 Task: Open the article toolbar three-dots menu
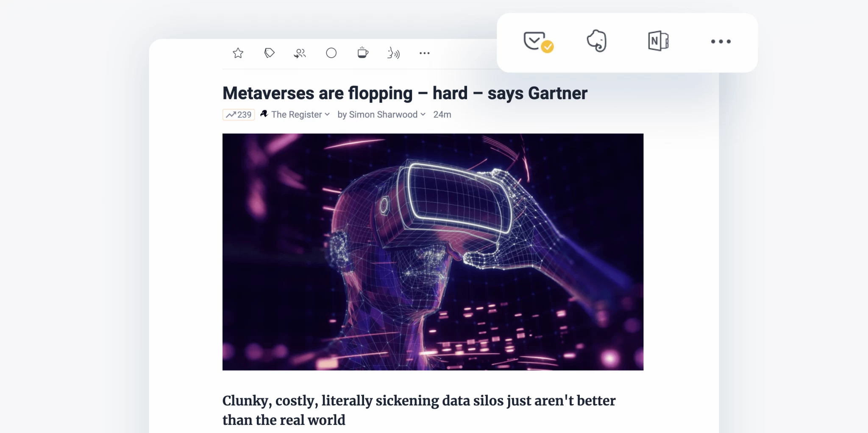424,53
